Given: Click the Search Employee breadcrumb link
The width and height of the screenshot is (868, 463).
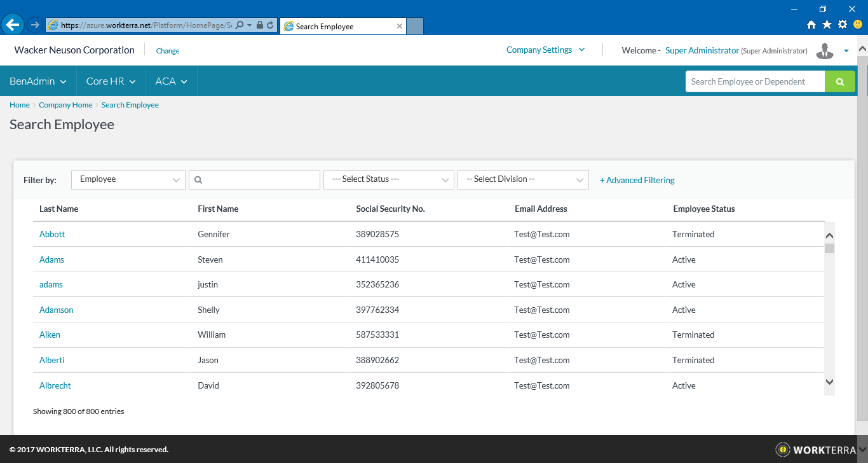Looking at the screenshot, I should coord(130,105).
